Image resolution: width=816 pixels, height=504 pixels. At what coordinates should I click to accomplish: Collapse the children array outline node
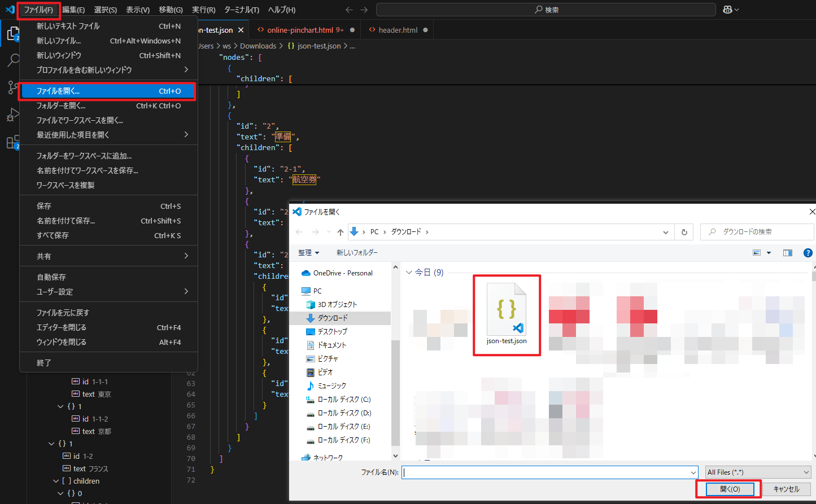pos(56,481)
